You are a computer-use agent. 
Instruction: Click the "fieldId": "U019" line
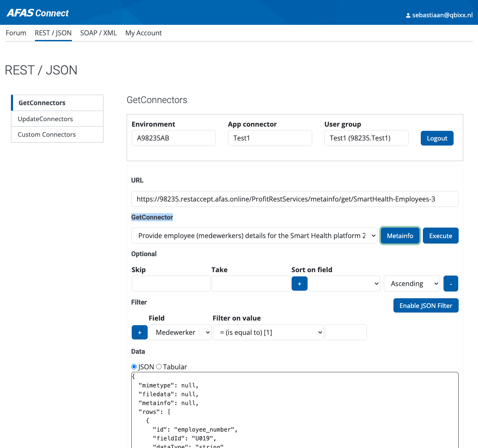[184, 438]
